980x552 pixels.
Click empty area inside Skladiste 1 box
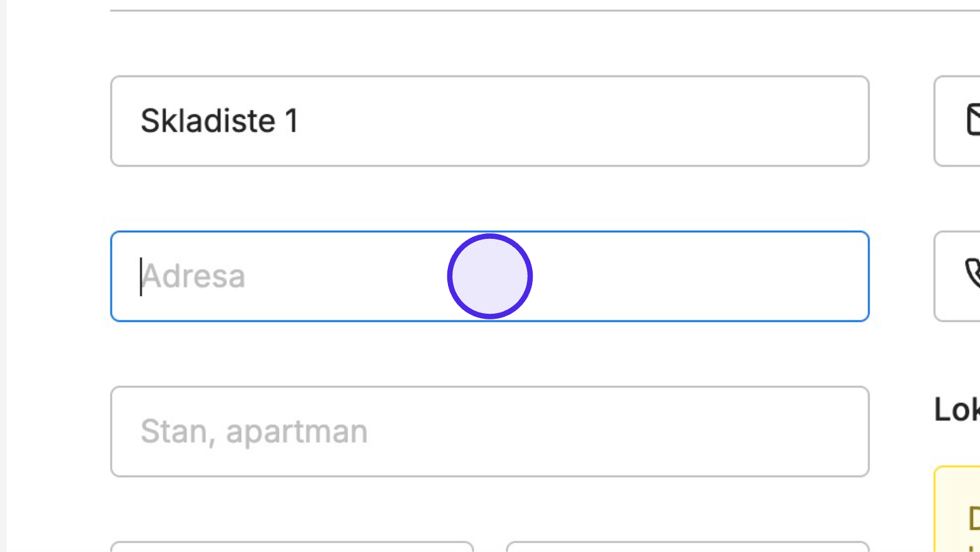(584, 121)
